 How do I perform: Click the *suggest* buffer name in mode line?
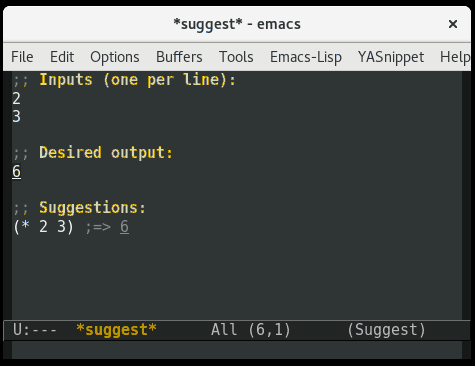(x=116, y=330)
